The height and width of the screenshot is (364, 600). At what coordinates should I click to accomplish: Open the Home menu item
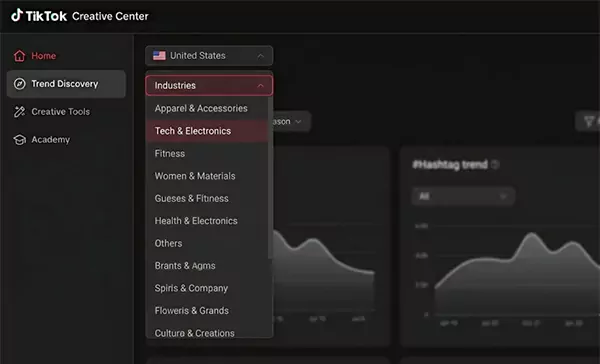point(66,56)
